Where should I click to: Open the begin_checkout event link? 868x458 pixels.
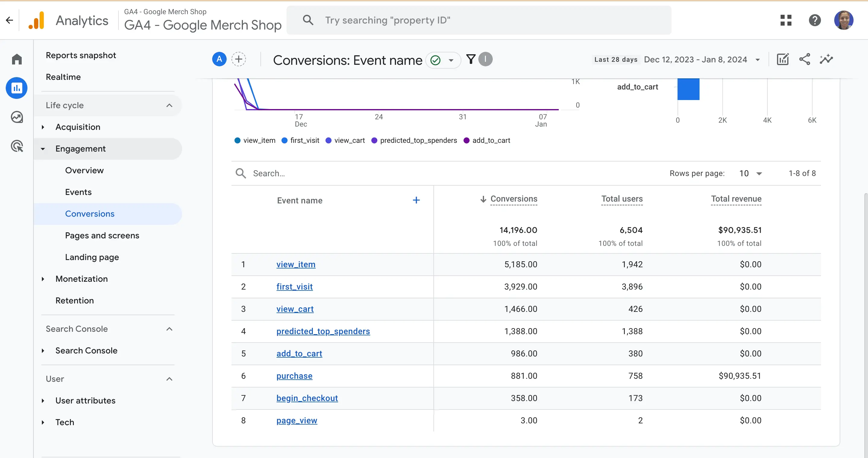point(307,398)
